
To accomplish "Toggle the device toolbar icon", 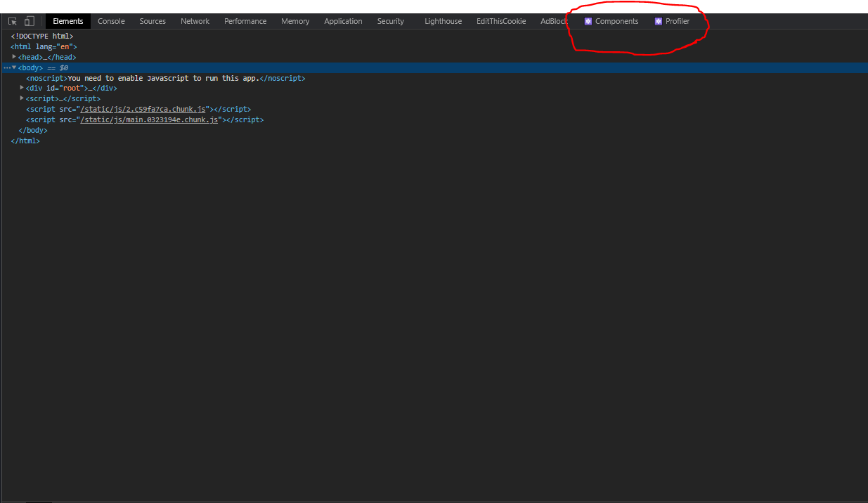I will pos(30,21).
